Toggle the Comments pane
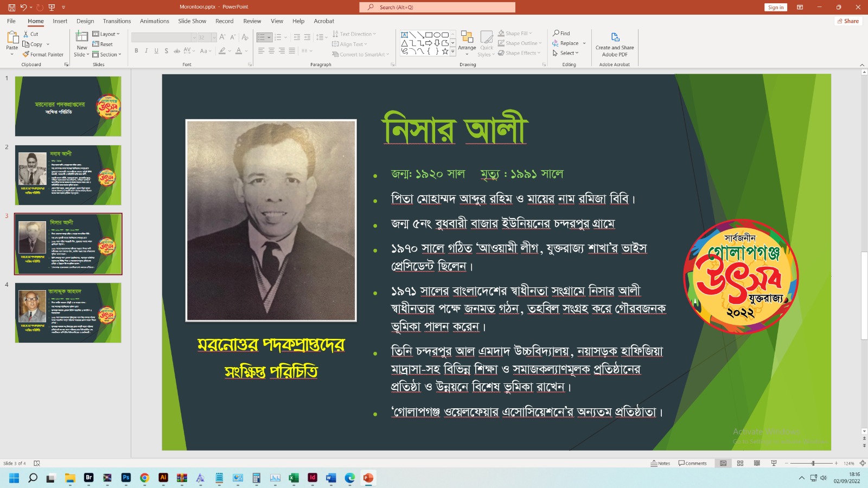 (x=692, y=463)
